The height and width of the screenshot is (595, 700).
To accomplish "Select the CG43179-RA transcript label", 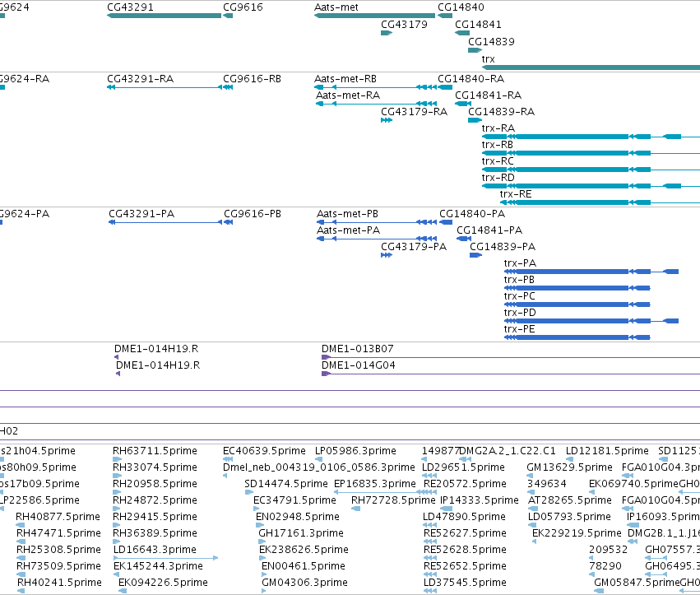I will tap(414, 112).
